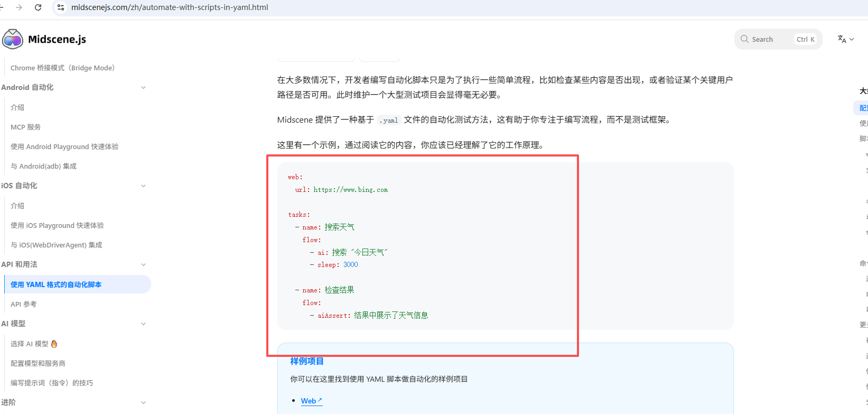Open 使用 Android Playground 快速体验
Screen dimensions: 868x414
(x=64, y=146)
